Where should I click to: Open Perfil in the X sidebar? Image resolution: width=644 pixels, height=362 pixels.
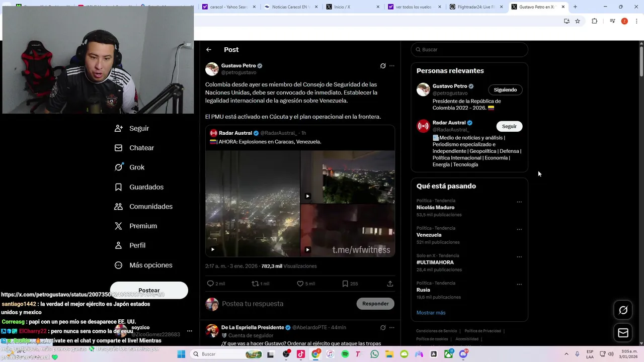tap(130, 245)
